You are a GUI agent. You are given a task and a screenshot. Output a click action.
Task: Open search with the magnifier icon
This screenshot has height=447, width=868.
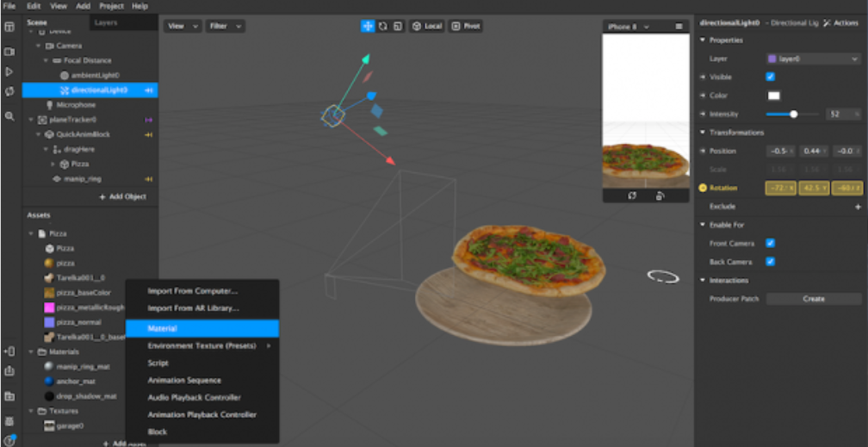9,116
